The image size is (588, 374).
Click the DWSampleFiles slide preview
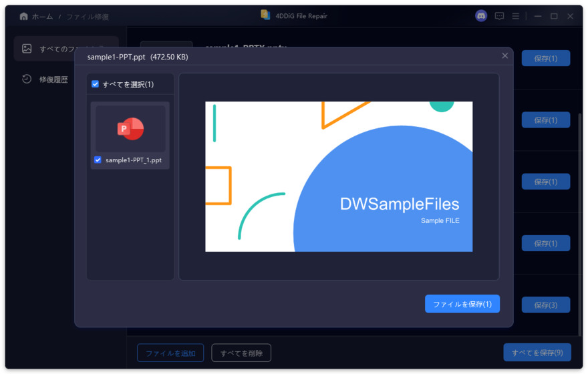point(339,176)
